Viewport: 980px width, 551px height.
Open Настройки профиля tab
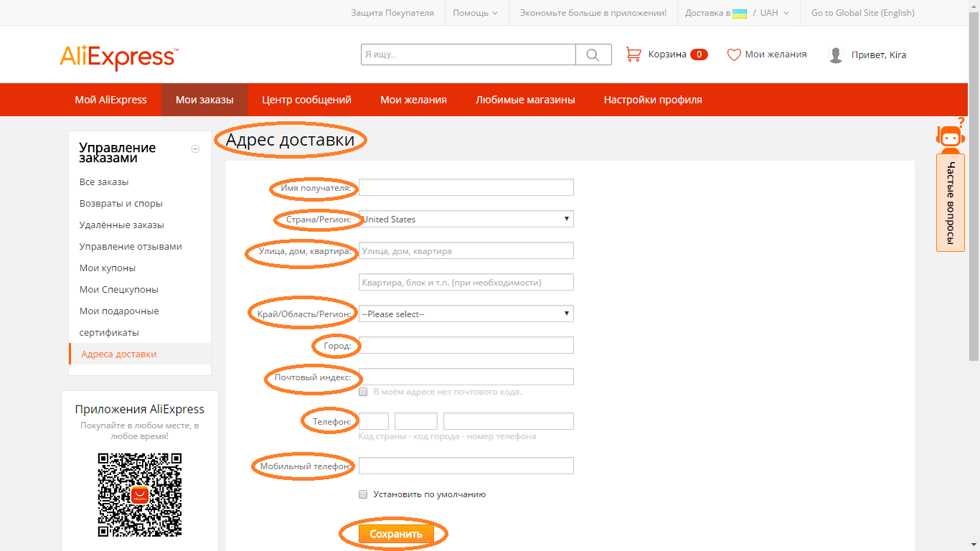[x=653, y=100]
